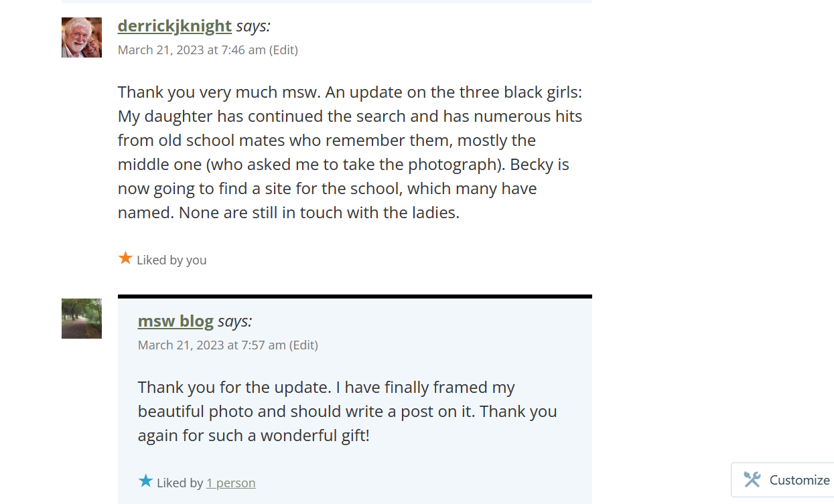Open derrickjknight's author profile link

click(x=174, y=26)
